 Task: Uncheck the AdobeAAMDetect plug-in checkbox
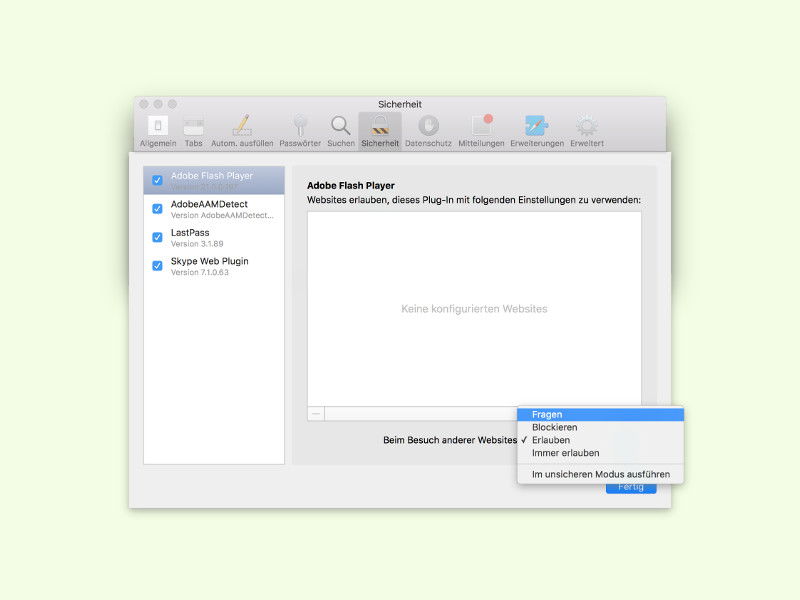tap(157, 209)
